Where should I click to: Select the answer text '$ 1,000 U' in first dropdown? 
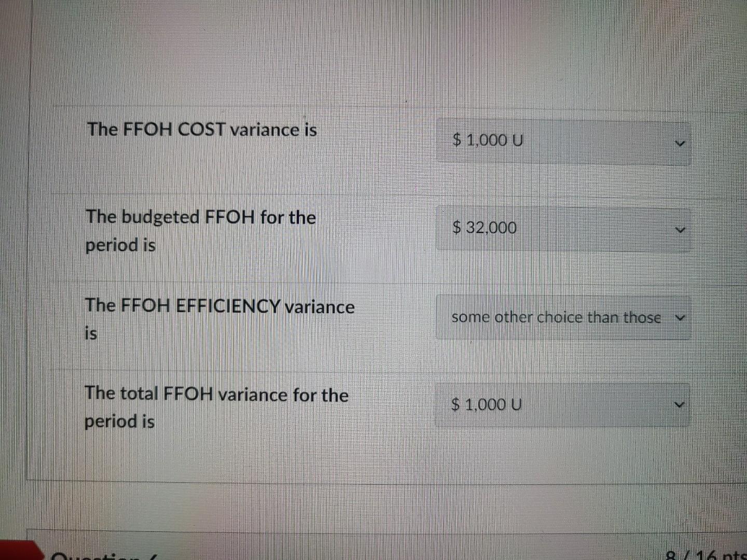tap(488, 140)
